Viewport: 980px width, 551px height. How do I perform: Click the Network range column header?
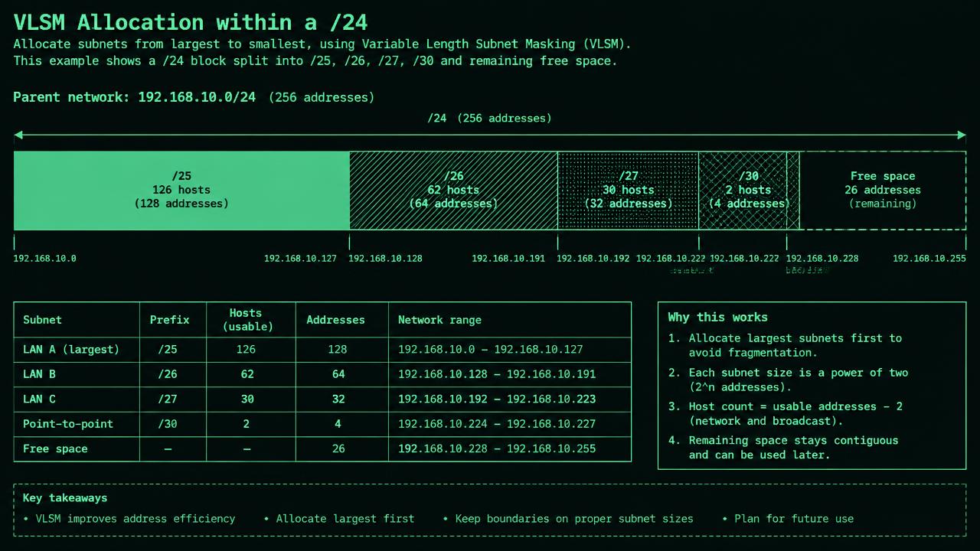pos(439,320)
